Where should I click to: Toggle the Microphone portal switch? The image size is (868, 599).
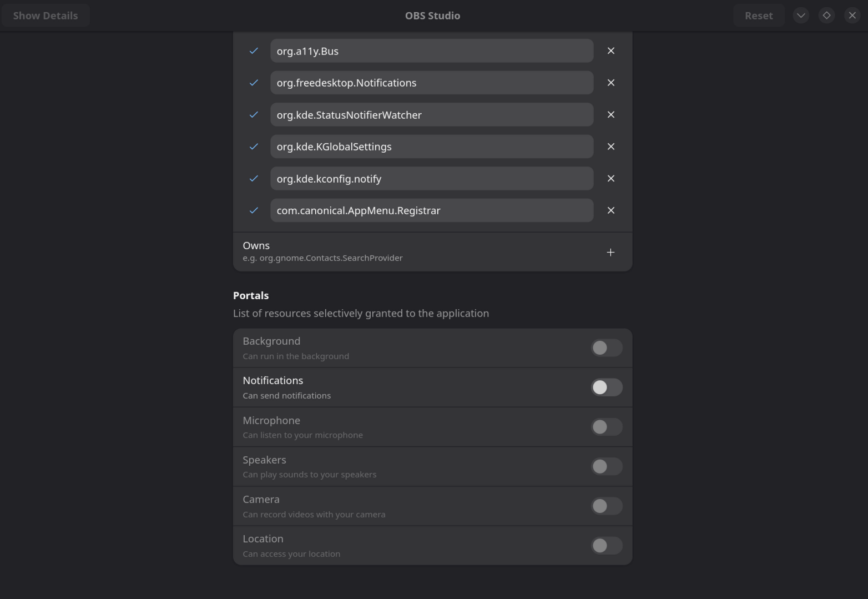point(606,427)
